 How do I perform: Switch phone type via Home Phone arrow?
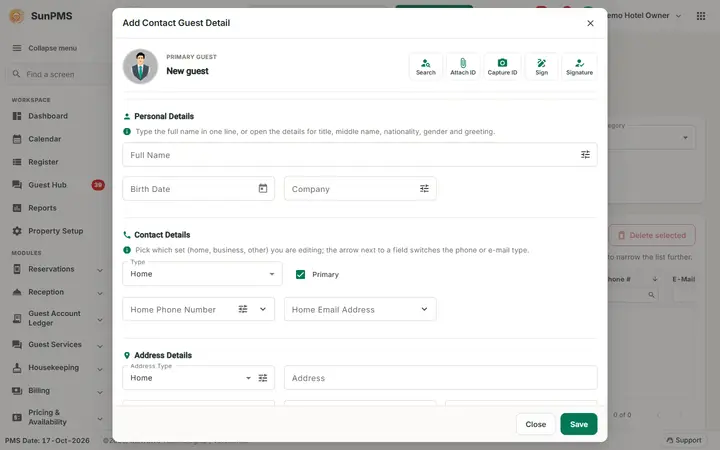263,309
